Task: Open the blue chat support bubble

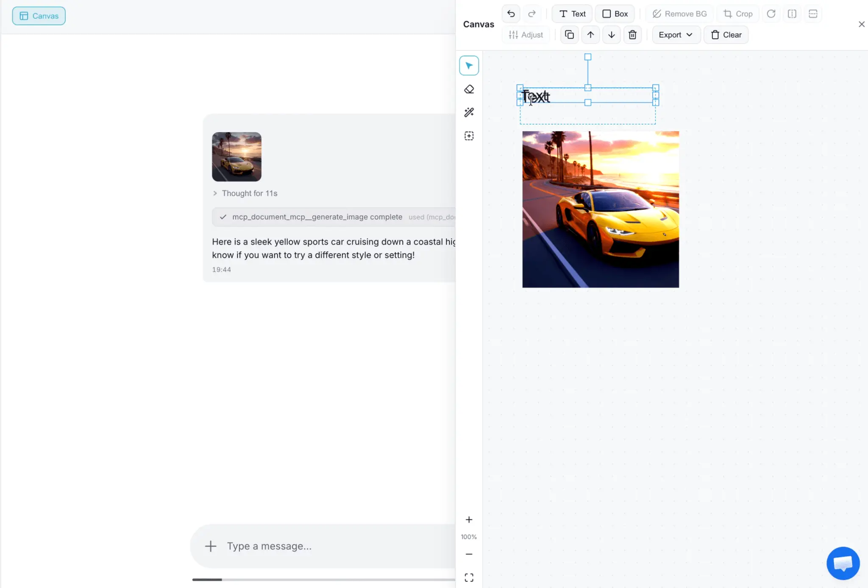Action: [x=843, y=563]
